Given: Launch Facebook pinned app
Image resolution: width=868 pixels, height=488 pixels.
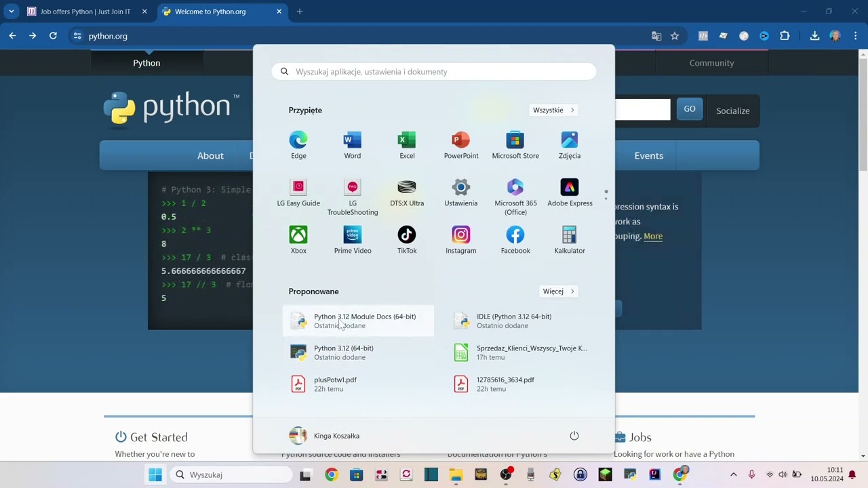Looking at the screenshot, I should [515, 240].
